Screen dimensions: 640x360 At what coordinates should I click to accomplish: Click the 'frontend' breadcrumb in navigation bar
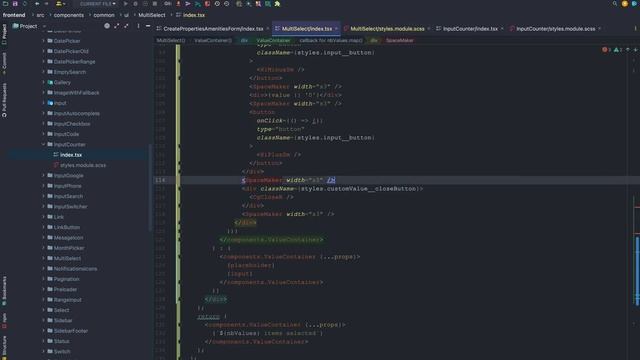[x=14, y=15]
